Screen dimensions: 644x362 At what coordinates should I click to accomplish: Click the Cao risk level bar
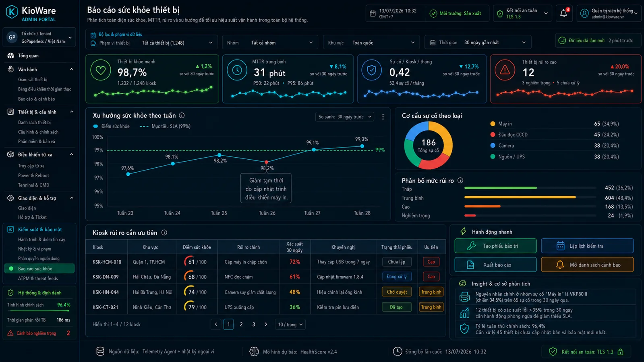click(530, 206)
